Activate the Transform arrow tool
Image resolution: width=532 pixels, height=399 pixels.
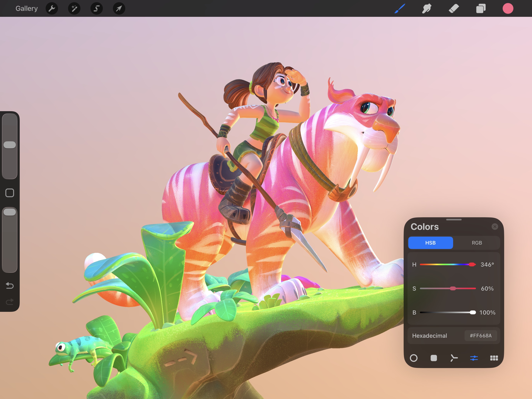(x=119, y=9)
